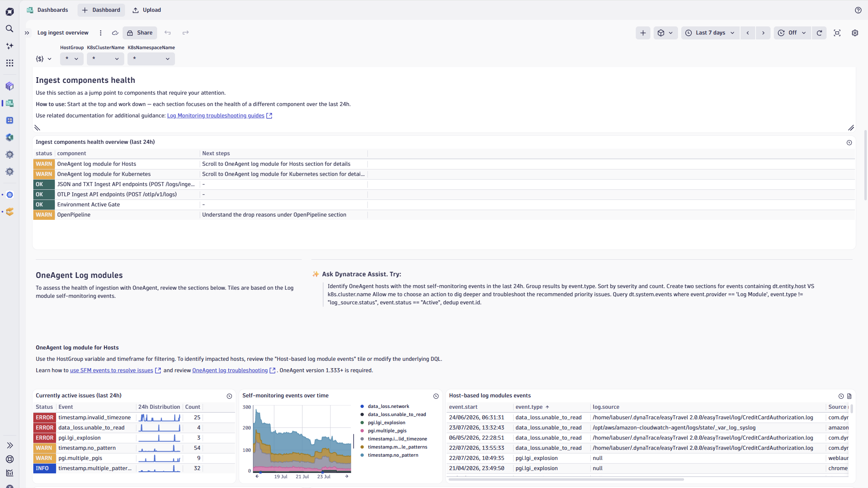Shift timeframe to previous period
This screenshot has height=488, width=868.
click(748, 33)
